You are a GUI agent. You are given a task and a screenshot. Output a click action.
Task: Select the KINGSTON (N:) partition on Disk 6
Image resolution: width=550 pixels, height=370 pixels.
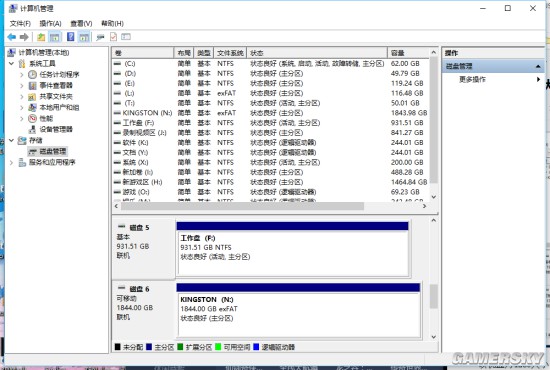[299, 314]
